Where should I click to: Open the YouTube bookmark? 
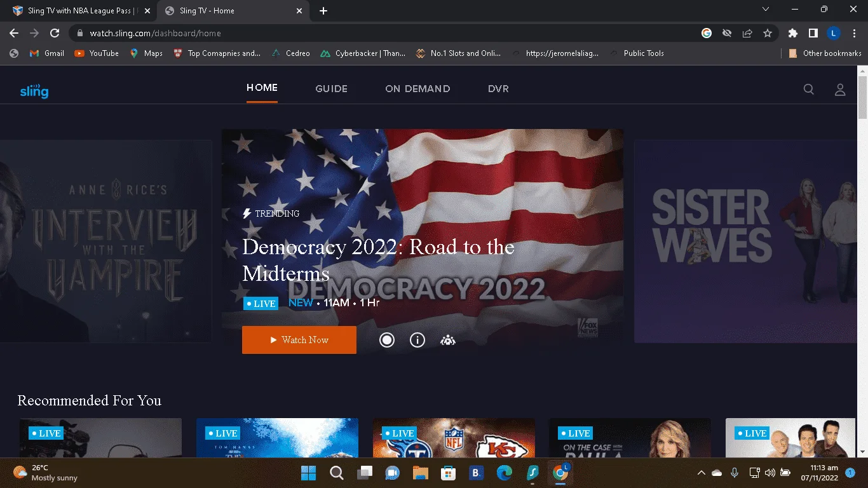(97, 53)
